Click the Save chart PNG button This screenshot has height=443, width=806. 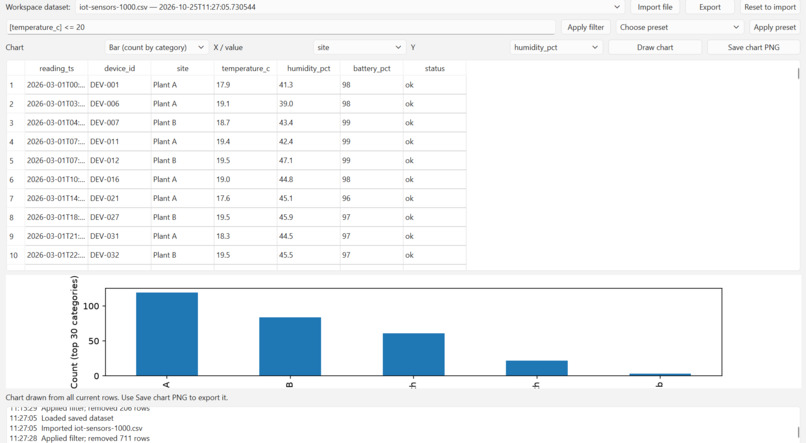coord(754,47)
